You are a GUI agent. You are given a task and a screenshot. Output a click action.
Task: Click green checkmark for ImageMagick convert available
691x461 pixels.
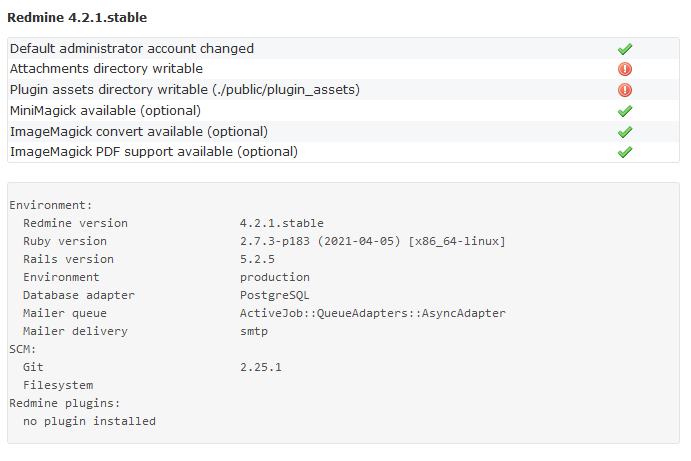coord(624,132)
